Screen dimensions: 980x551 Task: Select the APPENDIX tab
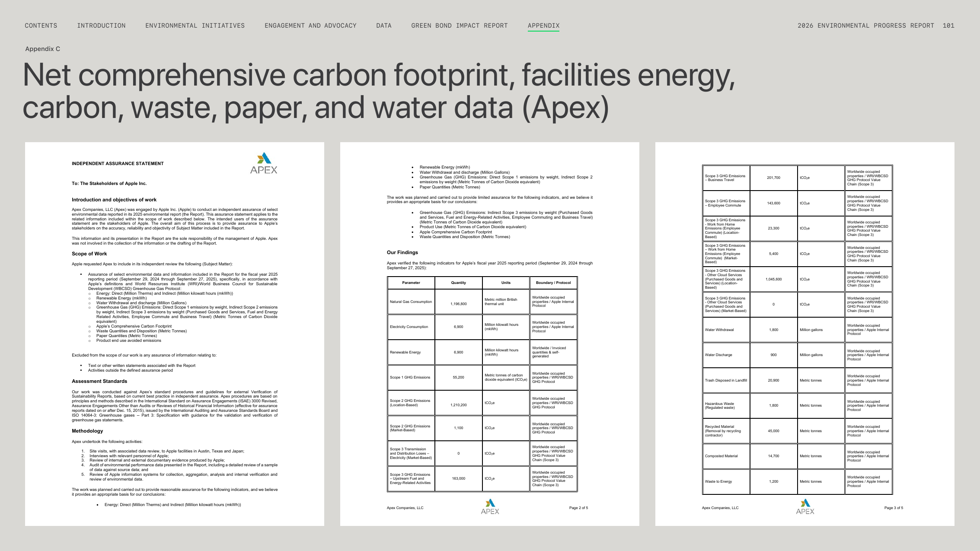543,25
